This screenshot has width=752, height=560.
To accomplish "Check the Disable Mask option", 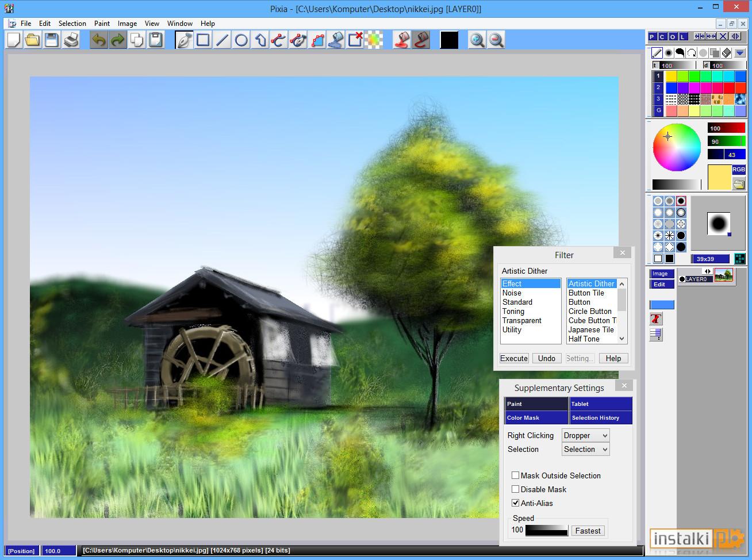I will [x=516, y=489].
